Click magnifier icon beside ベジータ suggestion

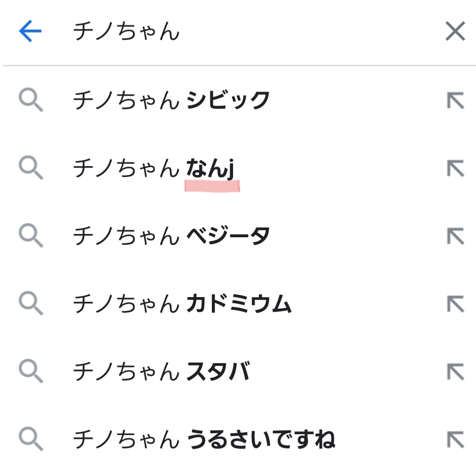(31, 236)
